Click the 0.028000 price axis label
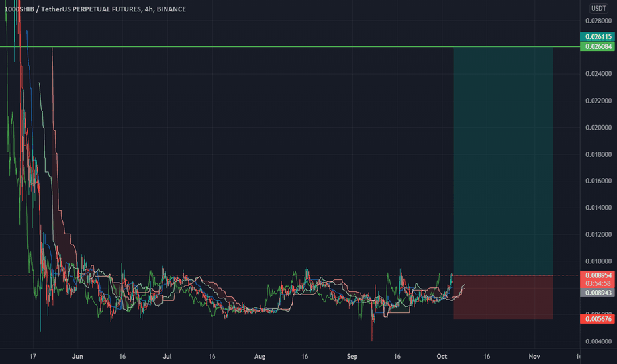617x364 pixels. 598,21
